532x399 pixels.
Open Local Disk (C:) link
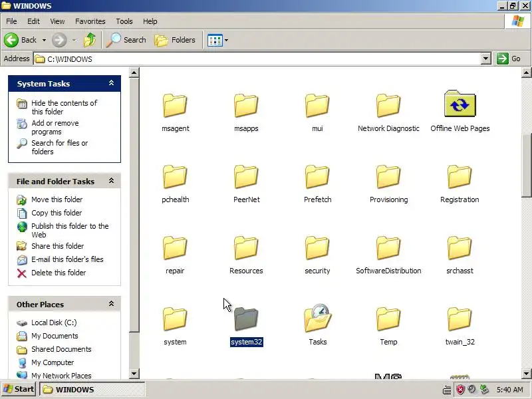click(x=54, y=323)
